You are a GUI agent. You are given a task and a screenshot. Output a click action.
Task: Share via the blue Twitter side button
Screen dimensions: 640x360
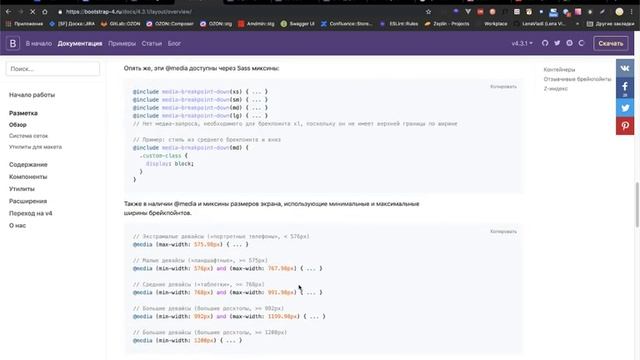625,108
